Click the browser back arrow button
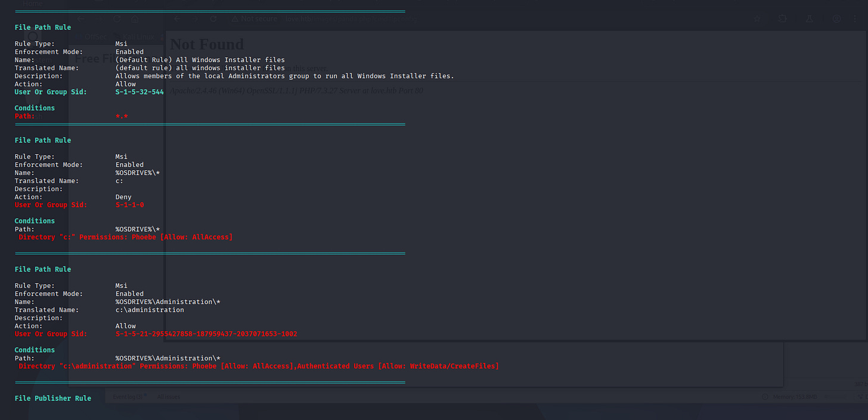 [177, 19]
